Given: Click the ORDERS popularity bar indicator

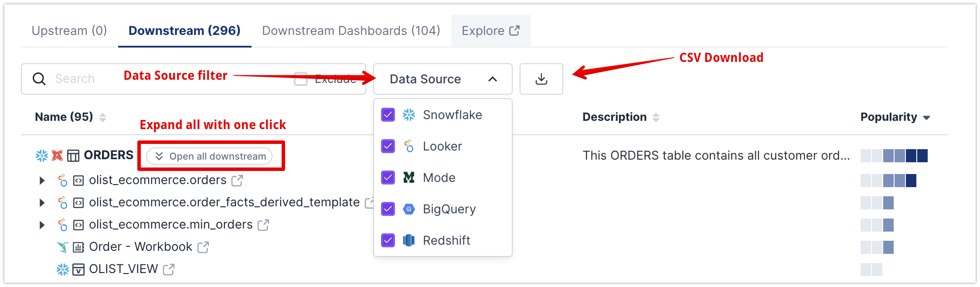Looking at the screenshot, I should click(894, 156).
